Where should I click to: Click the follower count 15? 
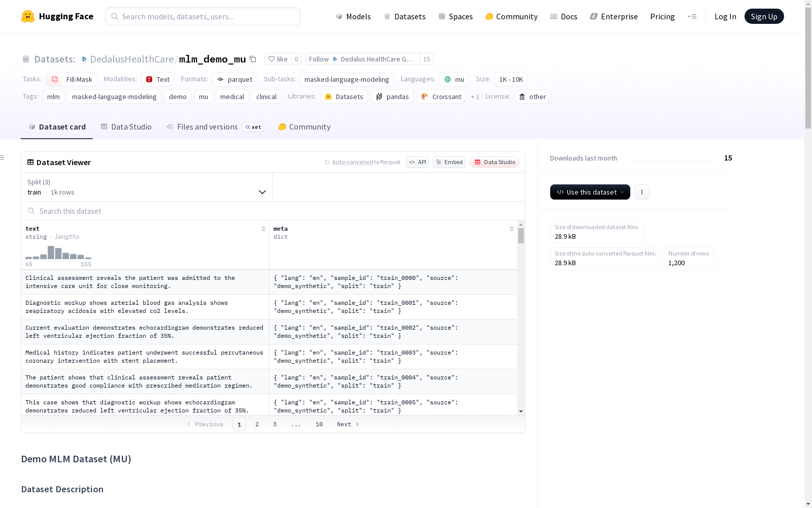[x=427, y=59]
